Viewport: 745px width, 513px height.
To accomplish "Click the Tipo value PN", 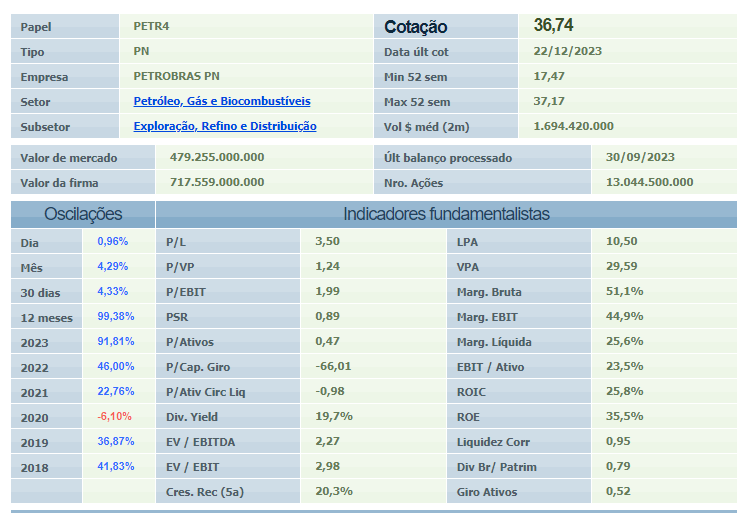I will [x=141, y=51].
